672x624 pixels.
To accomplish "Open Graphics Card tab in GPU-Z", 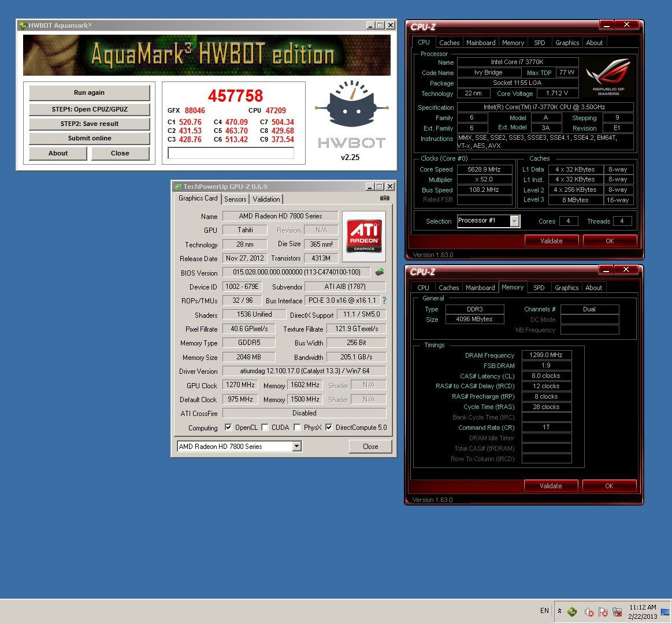I will (x=198, y=198).
